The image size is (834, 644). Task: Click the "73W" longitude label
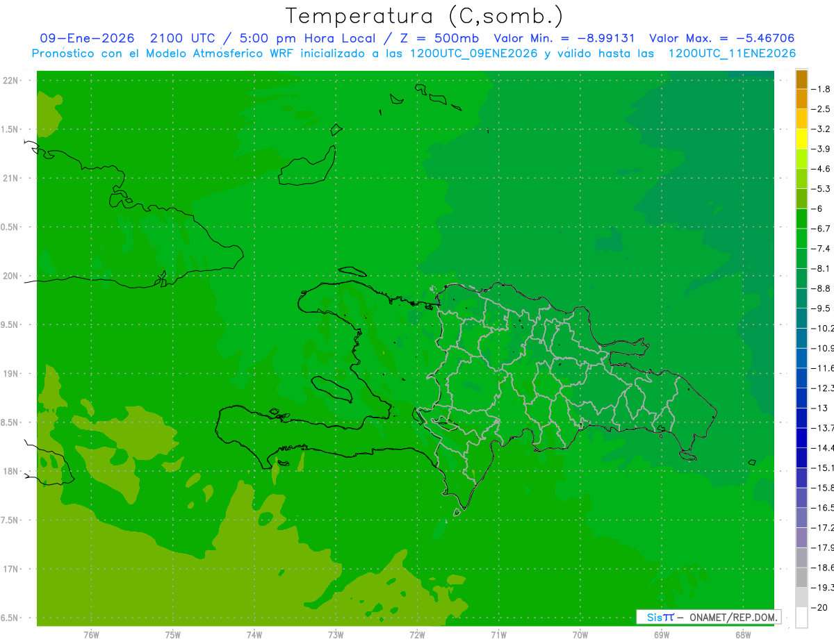[336, 635]
